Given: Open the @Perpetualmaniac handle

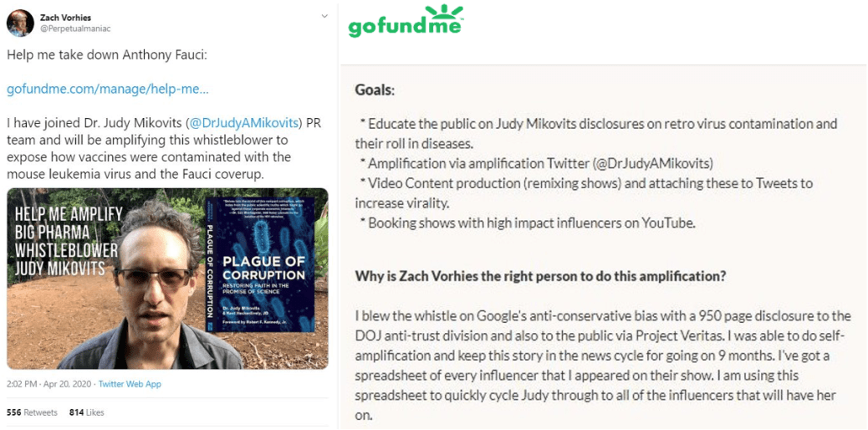Looking at the screenshot, I should (x=75, y=28).
